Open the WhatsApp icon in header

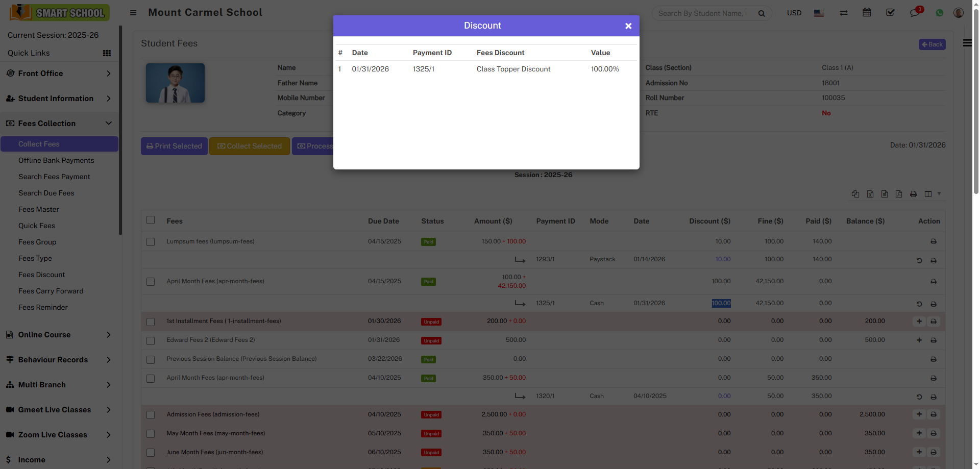pyautogui.click(x=940, y=13)
